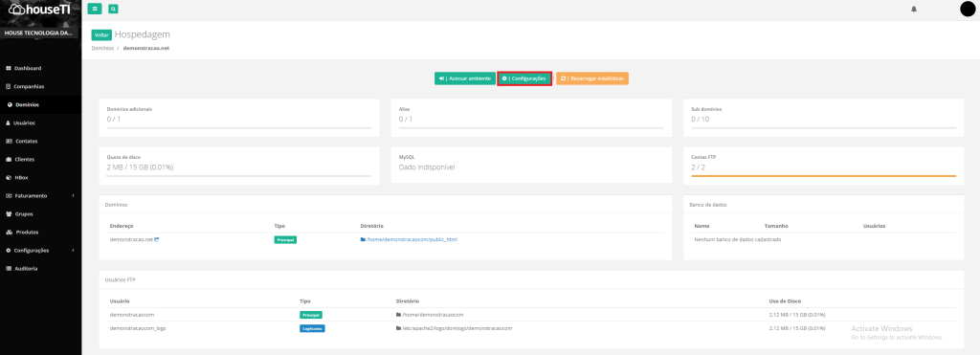Screen dimensions: 980x355
Task: Select /etc/apache2/logs/domlogs/demonstracaocom directory
Action: click(x=455, y=328)
